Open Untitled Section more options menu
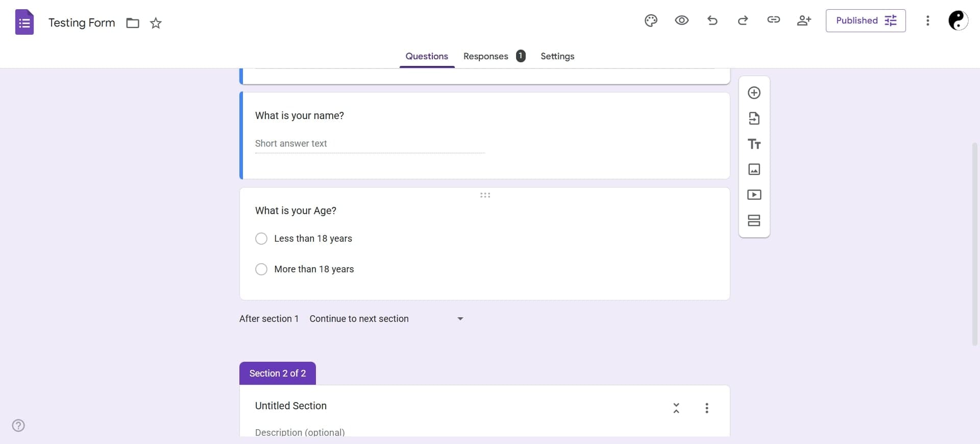The image size is (980, 444). 706,408
